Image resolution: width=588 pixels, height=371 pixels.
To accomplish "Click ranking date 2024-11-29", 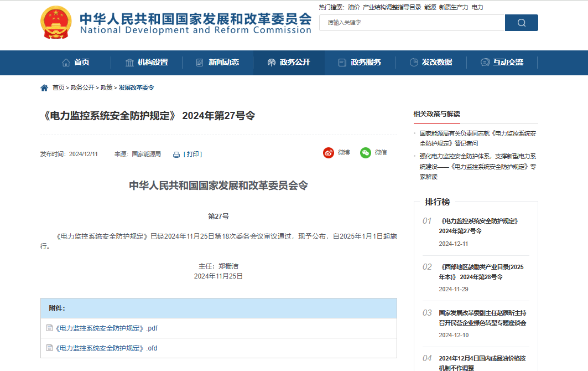I will (454, 289).
